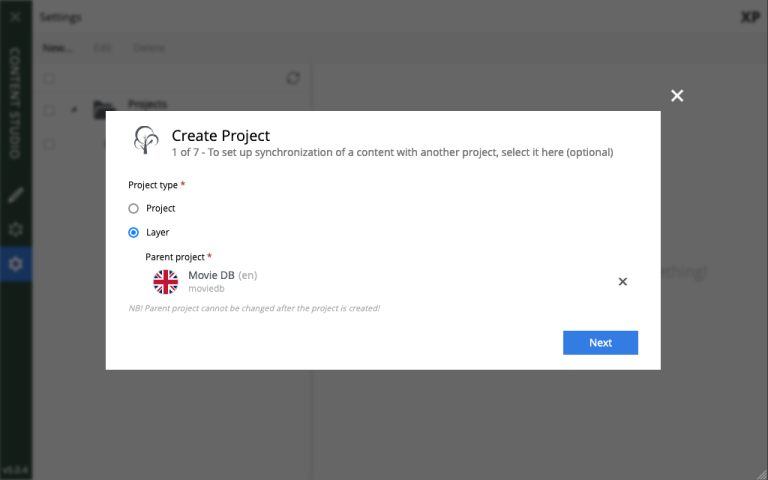Click the moviedb identifier text
Image resolution: width=768 pixels, height=480 pixels.
click(206, 289)
